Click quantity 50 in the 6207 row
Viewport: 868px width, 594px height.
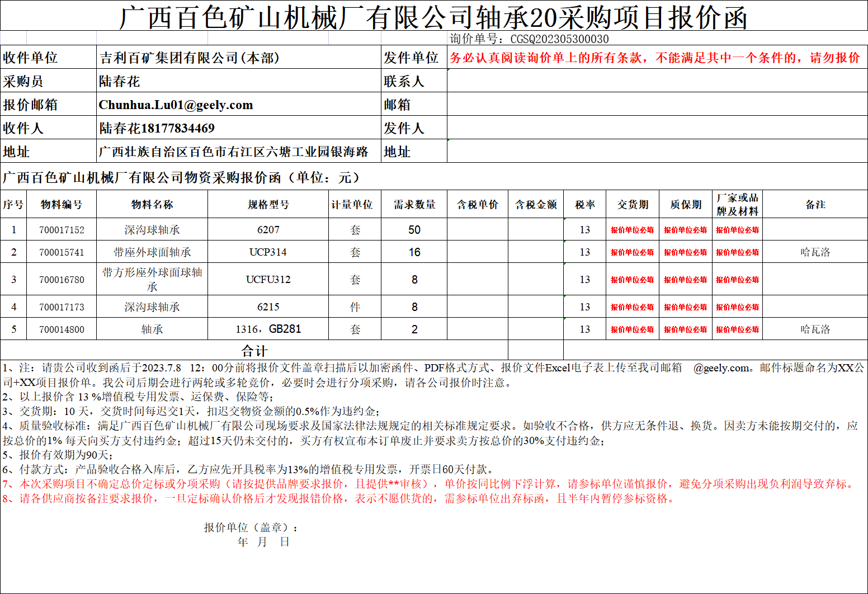(414, 230)
